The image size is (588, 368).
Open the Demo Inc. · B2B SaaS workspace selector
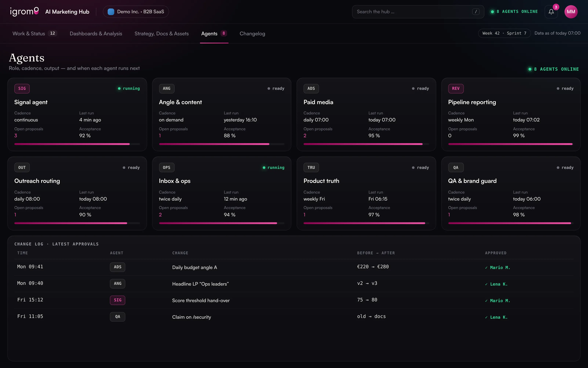[136, 12]
